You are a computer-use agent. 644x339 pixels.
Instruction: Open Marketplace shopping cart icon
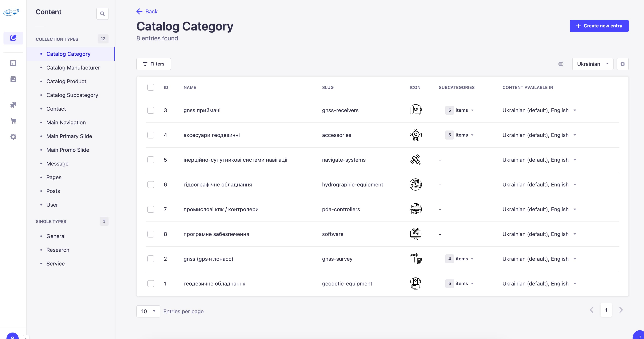(13, 121)
